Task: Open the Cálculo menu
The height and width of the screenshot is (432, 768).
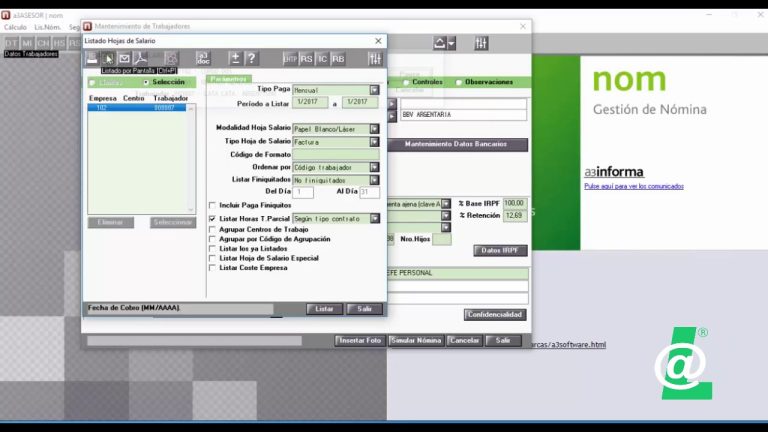Action: [x=15, y=27]
